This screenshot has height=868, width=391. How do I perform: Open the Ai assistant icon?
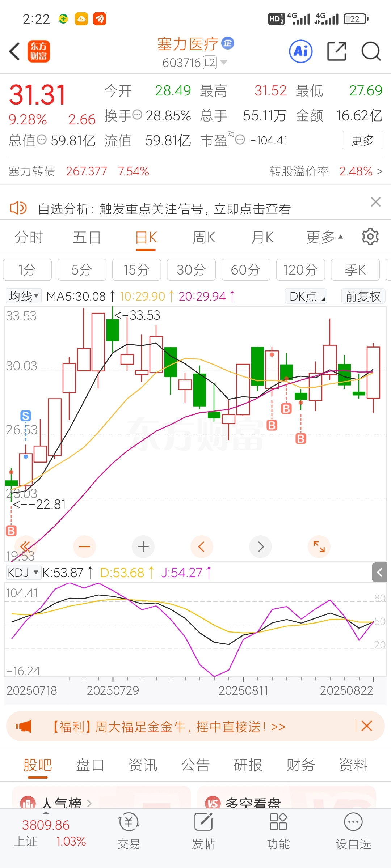[x=301, y=51]
